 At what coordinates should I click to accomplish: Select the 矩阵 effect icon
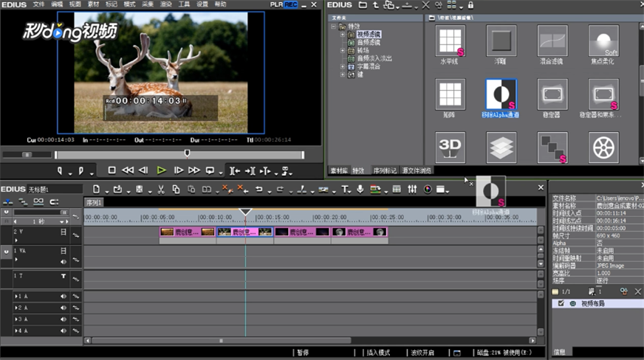(x=451, y=94)
